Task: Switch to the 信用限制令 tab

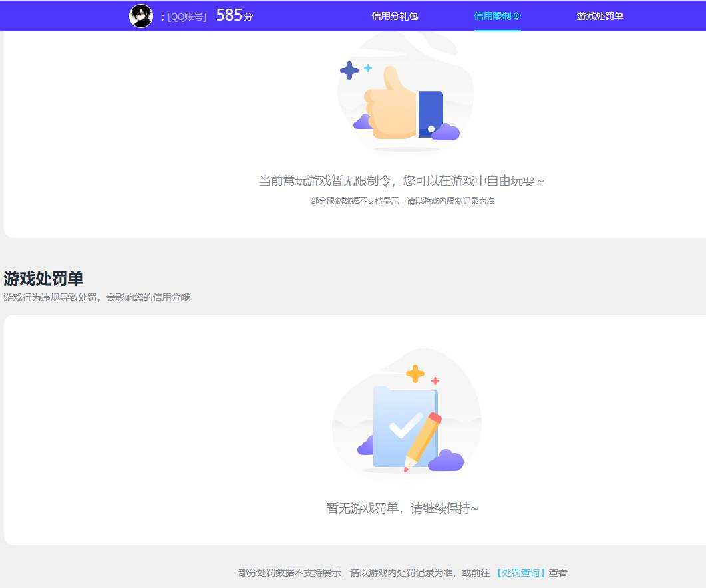Action: point(498,16)
